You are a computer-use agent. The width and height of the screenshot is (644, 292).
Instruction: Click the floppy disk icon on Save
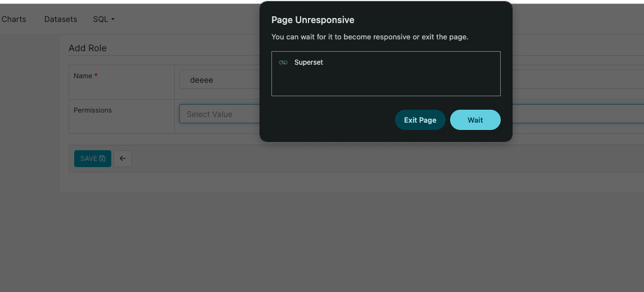(x=102, y=159)
